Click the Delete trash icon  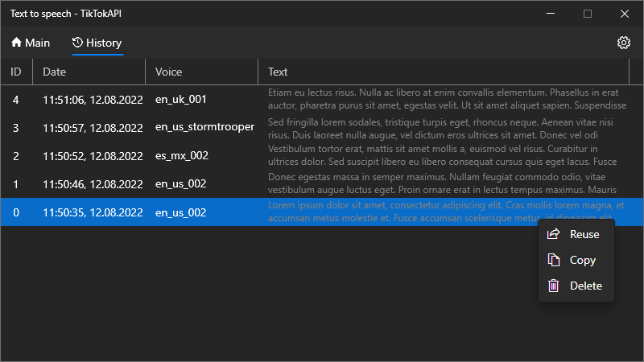click(553, 286)
